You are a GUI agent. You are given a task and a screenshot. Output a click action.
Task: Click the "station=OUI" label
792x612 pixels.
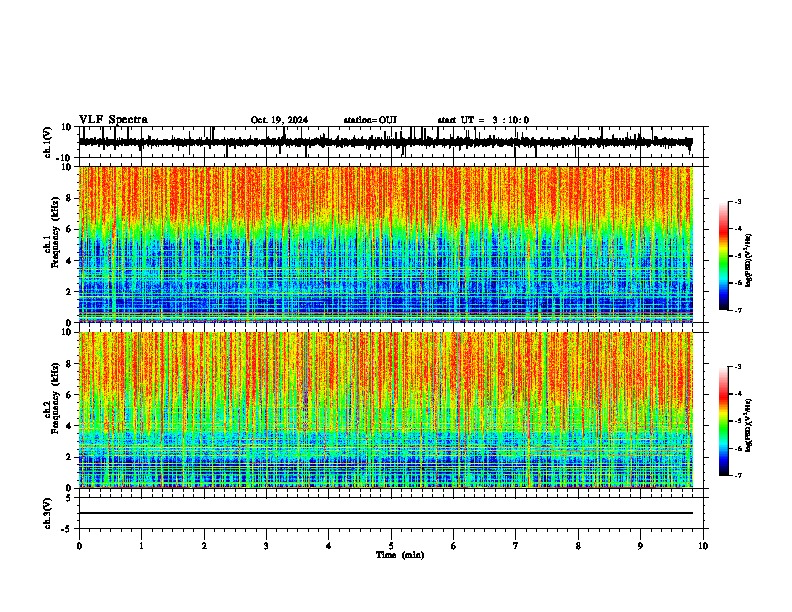(370, 120)
